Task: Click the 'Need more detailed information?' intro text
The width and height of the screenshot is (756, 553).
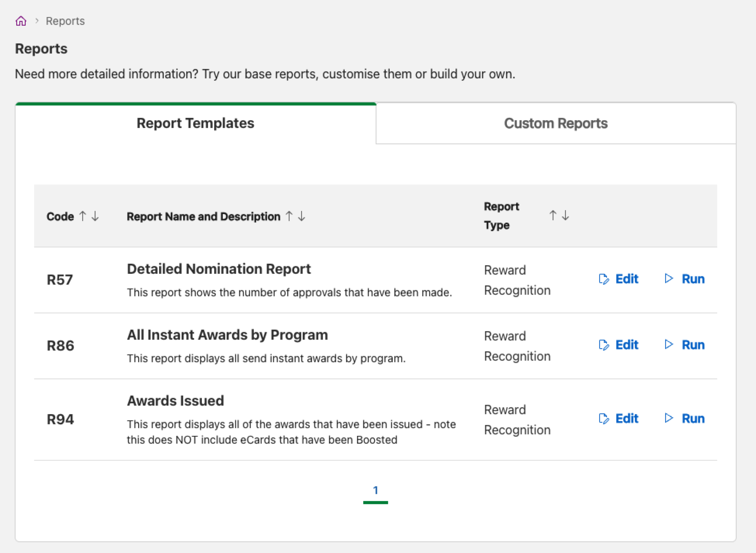Action: [265, 74]
